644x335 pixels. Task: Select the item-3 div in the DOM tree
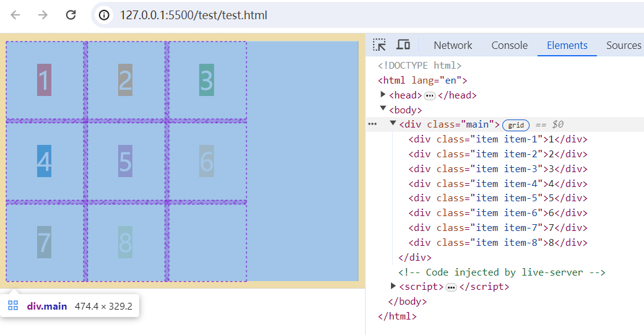(498, 169)
